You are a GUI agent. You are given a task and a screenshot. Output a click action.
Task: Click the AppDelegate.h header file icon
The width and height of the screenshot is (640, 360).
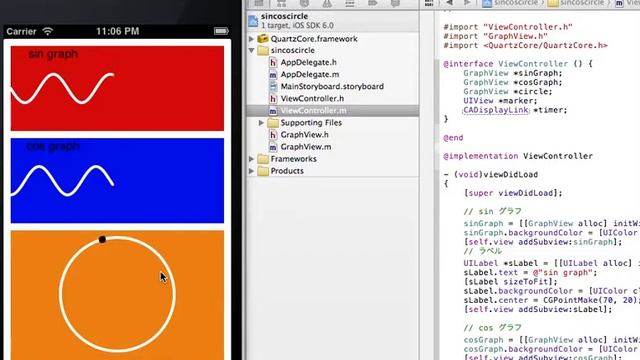[x=273, y=62]
